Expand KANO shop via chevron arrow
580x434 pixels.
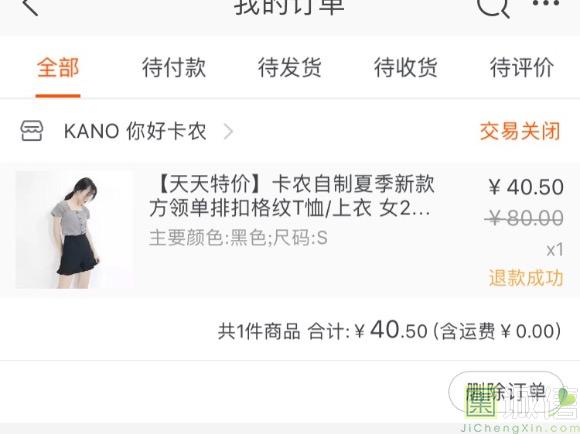229,131
